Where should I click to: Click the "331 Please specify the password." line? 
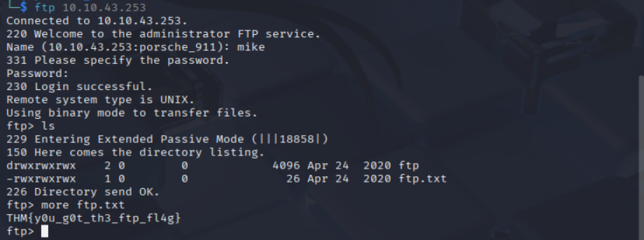click(118, 60)
